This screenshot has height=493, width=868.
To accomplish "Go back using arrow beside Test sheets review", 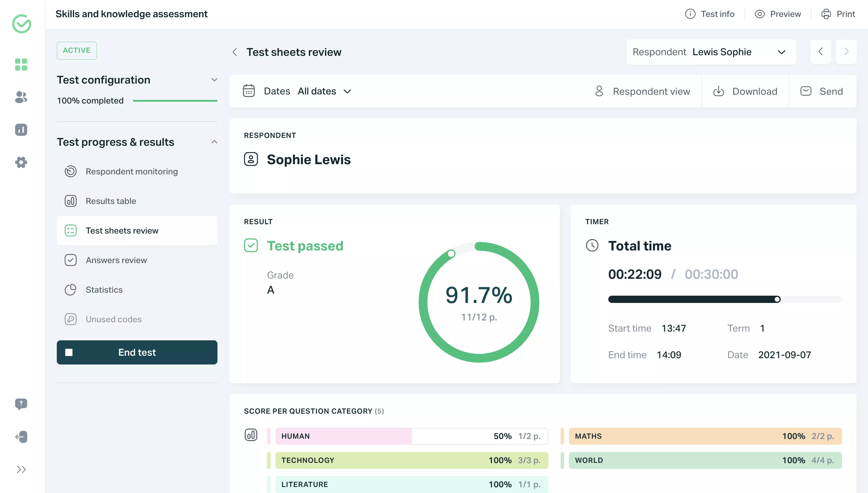I will coord(235,52).
